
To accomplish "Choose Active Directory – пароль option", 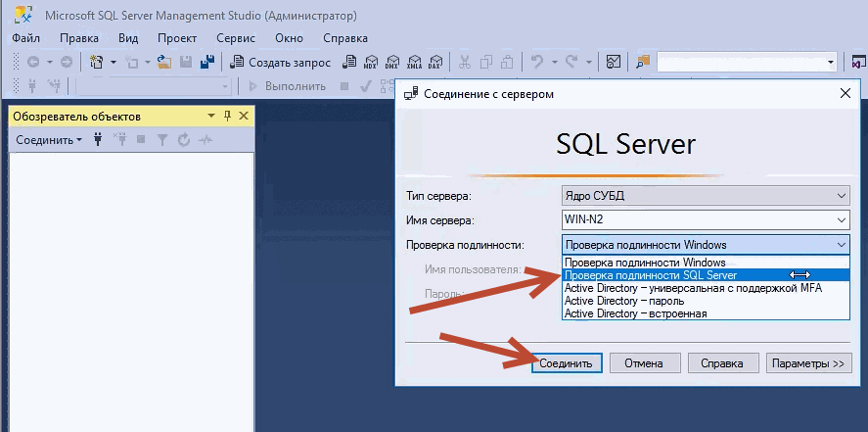I will coord(706,301).
